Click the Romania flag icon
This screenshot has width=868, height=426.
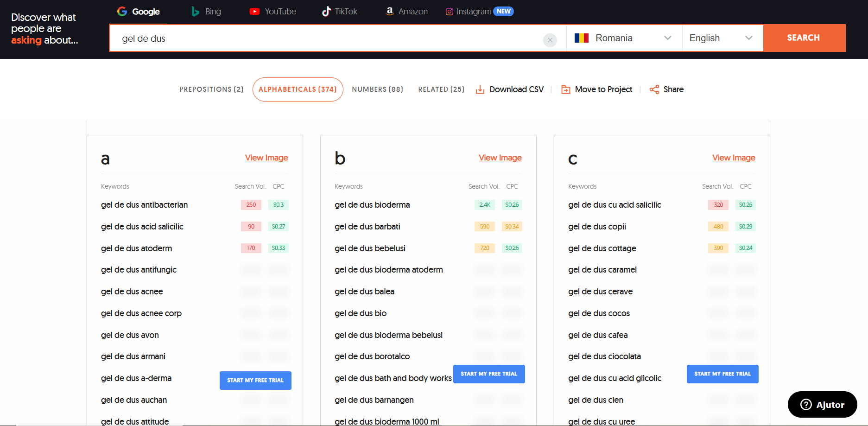pos(581,38)
